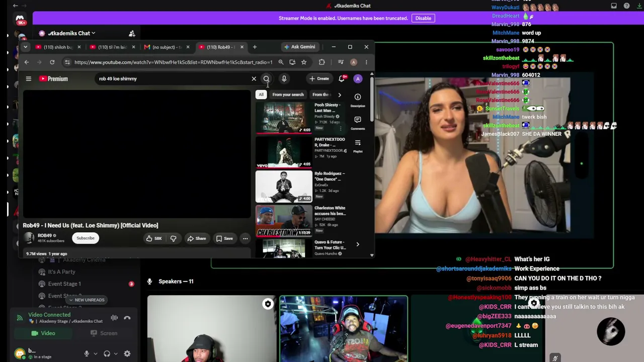
Task: Open the Playlist panel
Action: pos(358,145)
